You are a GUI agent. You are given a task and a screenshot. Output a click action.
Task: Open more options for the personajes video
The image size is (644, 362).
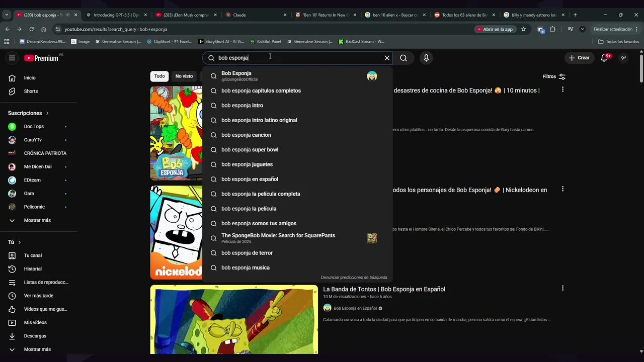tap(562, 189)
